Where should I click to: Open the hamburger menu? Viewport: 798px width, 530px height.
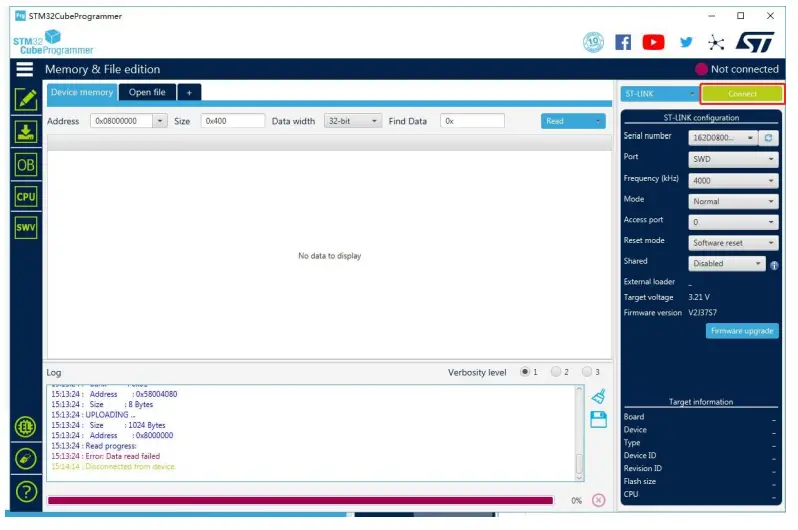[x=24, y=69]
